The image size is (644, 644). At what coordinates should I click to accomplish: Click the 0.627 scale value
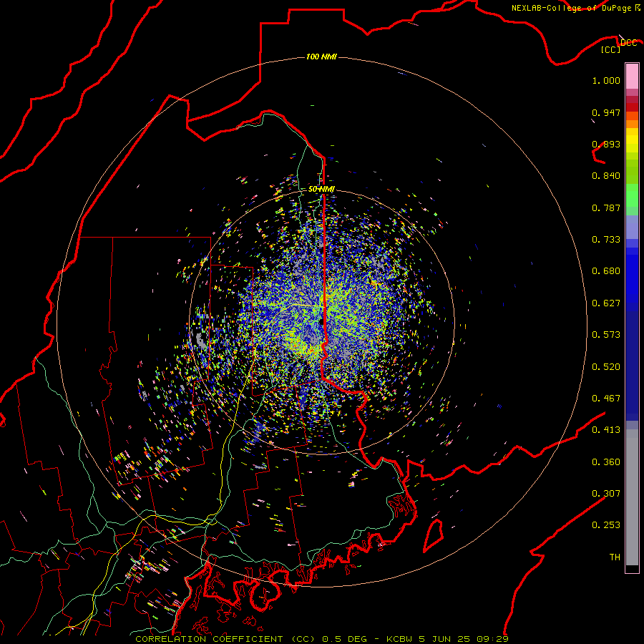click(x=606, y=303)
